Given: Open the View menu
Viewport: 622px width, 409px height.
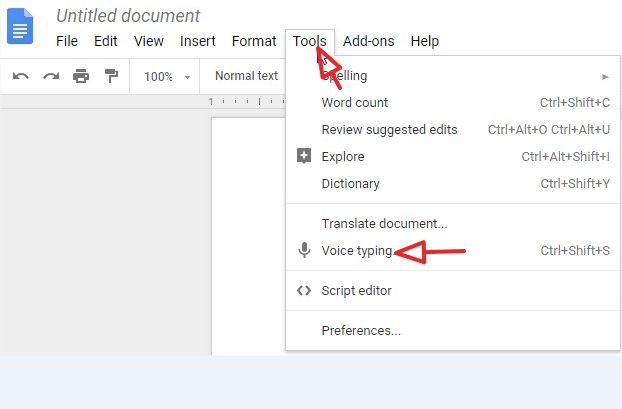Looking at the screenshot, I should click(x=149, y=41).
